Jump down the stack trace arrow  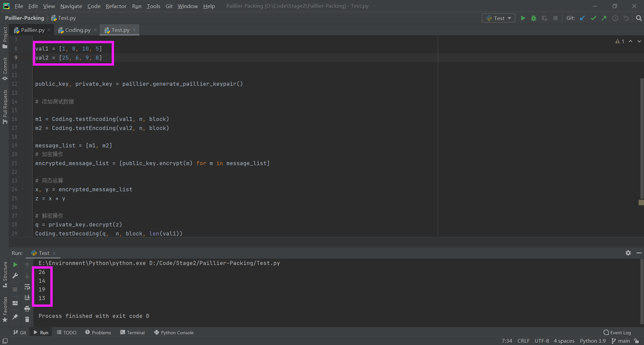click(x=27, y=276)
